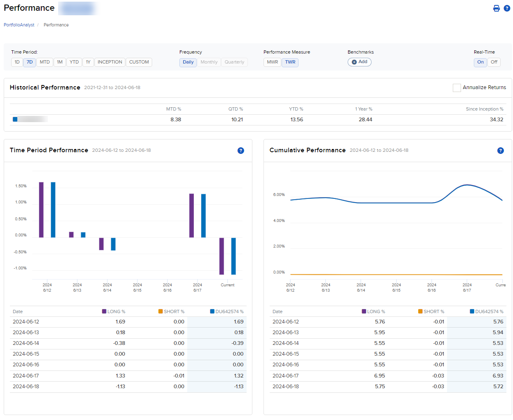Navigate back via PortfolioAnalyst breadcrumb link
Image resolution: width=513 pixels, height=420 pixels.
pyautogui.click(x=19, y=25)
